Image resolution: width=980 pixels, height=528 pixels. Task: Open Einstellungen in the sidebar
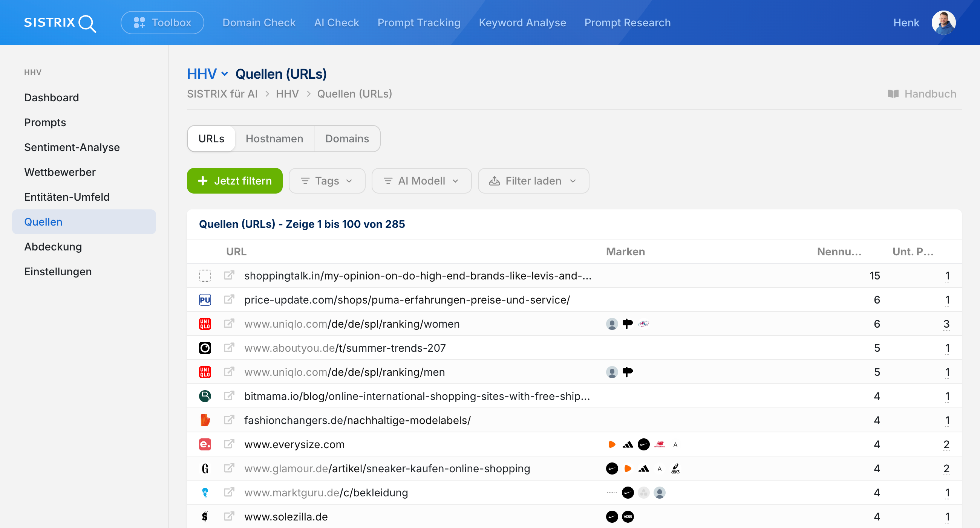pyautogui.click(x=58, y=272)
